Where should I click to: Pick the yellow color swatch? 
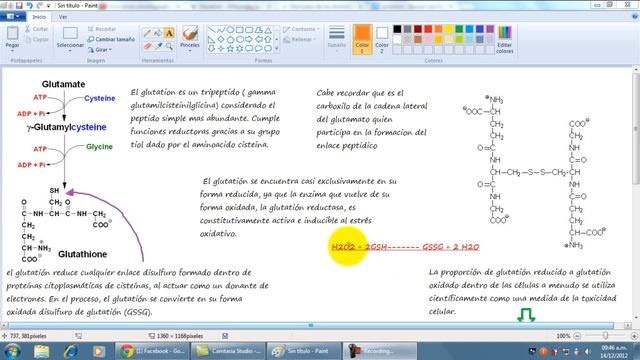(x=449, y=29)
